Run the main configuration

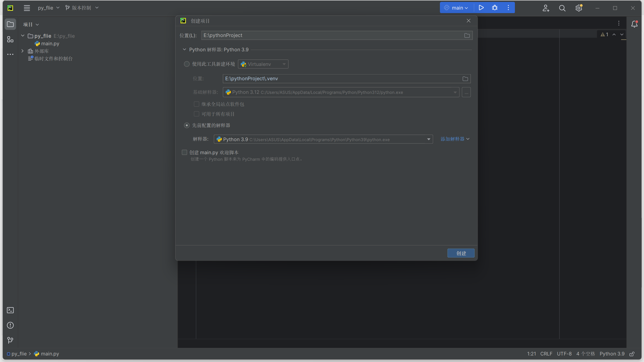[481, 8]
